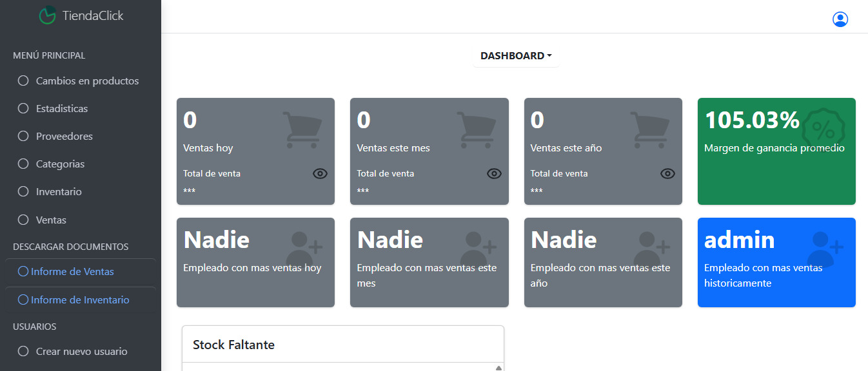The image size is (868, 371).
Task: Open the Proveedores section
Action: click(64, 137)
